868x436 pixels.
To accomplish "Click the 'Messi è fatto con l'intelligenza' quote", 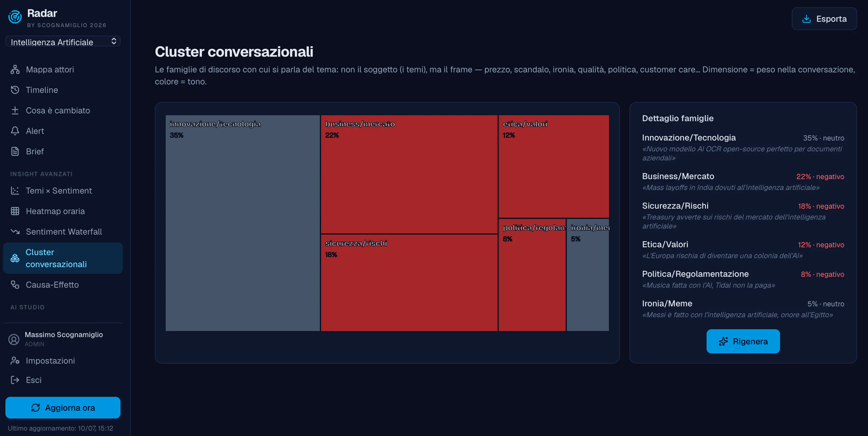I will [738, 315].
